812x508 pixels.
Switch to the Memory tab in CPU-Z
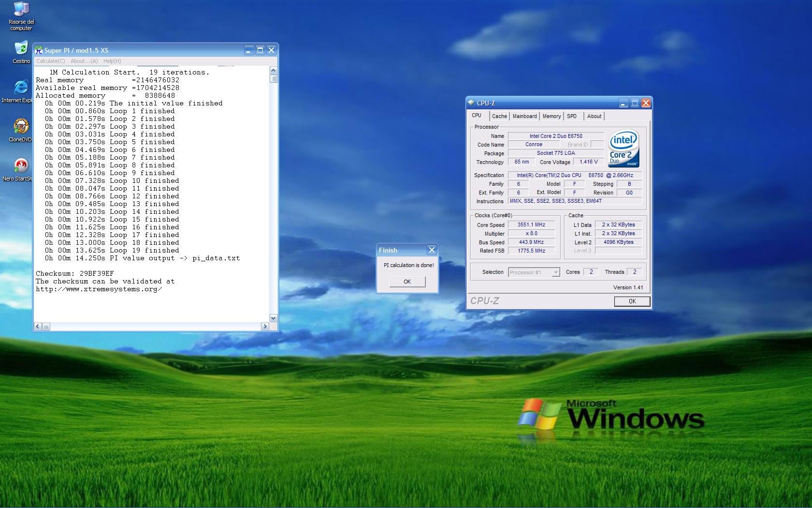tap(551, 116)
